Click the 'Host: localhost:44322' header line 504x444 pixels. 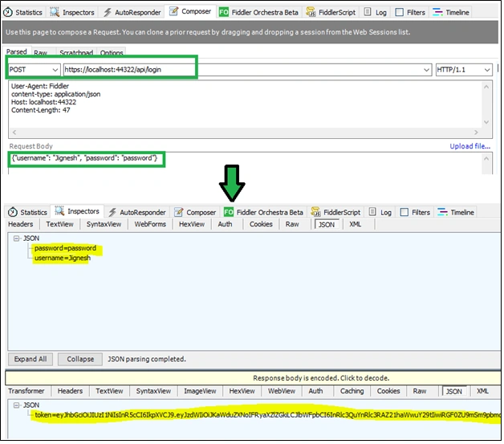[x=43, y=102]
